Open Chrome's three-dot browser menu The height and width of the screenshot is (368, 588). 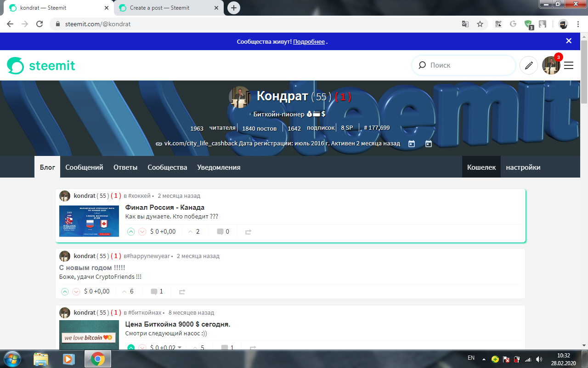click(577, 23)
